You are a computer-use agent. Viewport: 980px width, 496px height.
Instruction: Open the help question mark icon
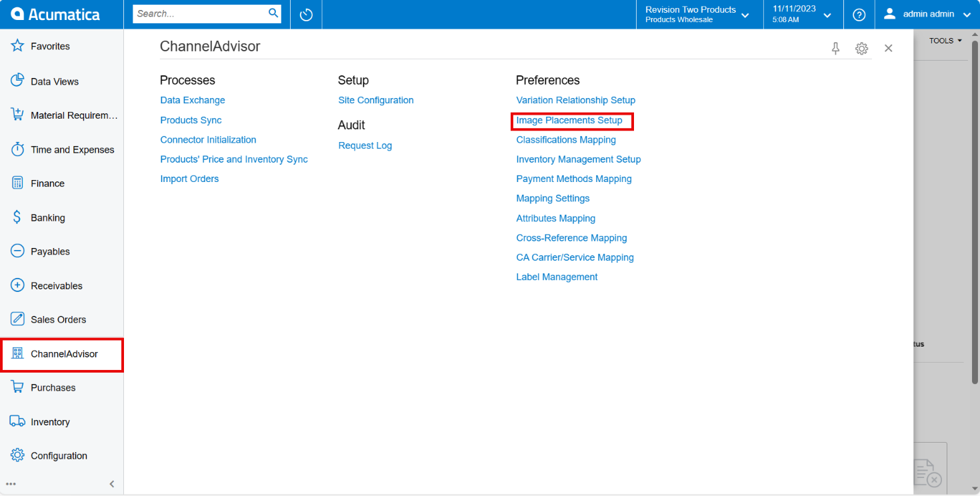(x=859, y=15)
